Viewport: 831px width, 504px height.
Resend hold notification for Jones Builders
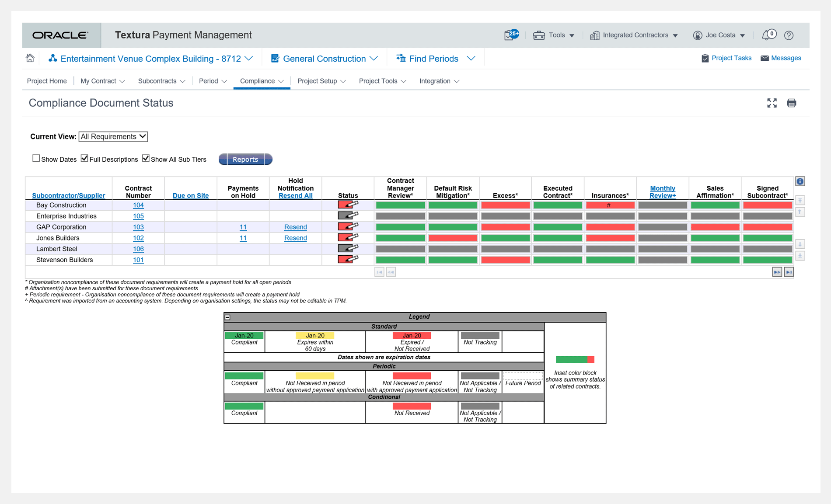click(x=296, y=238)
